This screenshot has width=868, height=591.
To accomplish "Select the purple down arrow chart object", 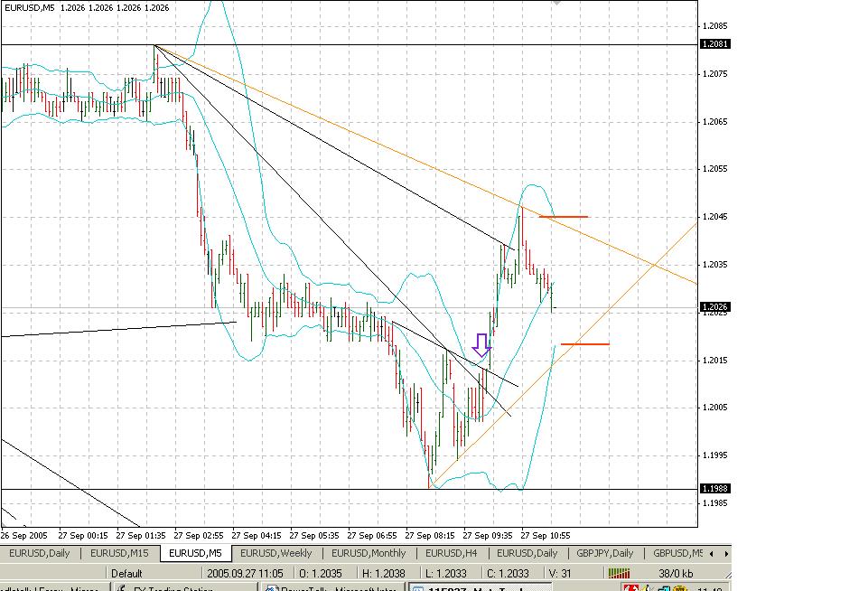I will pos(481,345).
